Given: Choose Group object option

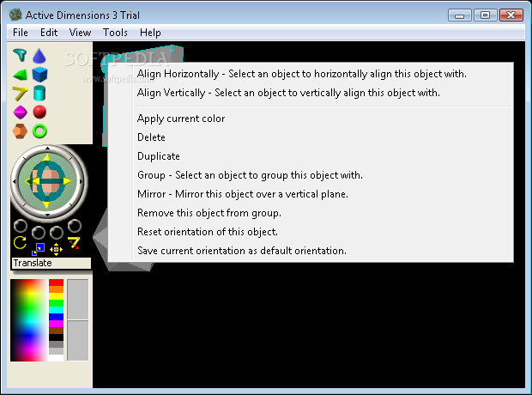Looking at the screenshot, I should pos(311,175).
